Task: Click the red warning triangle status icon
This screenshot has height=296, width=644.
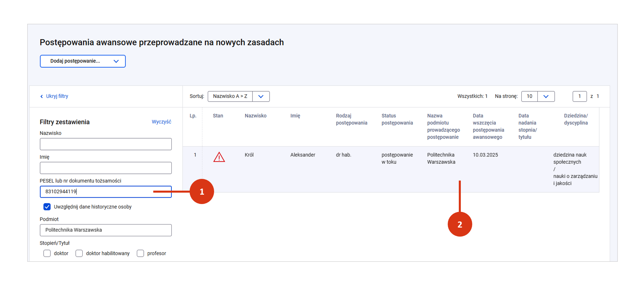Action: [x=219, y=157]
